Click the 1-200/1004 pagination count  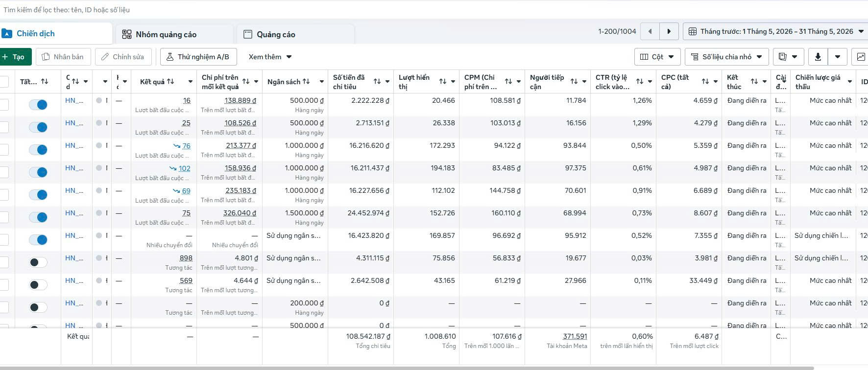click(617, 31)
